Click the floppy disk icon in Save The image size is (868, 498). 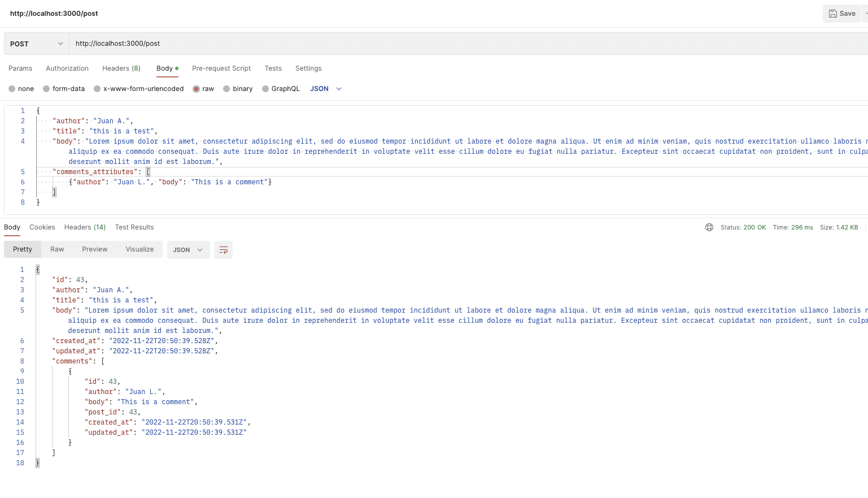(832, 14)
